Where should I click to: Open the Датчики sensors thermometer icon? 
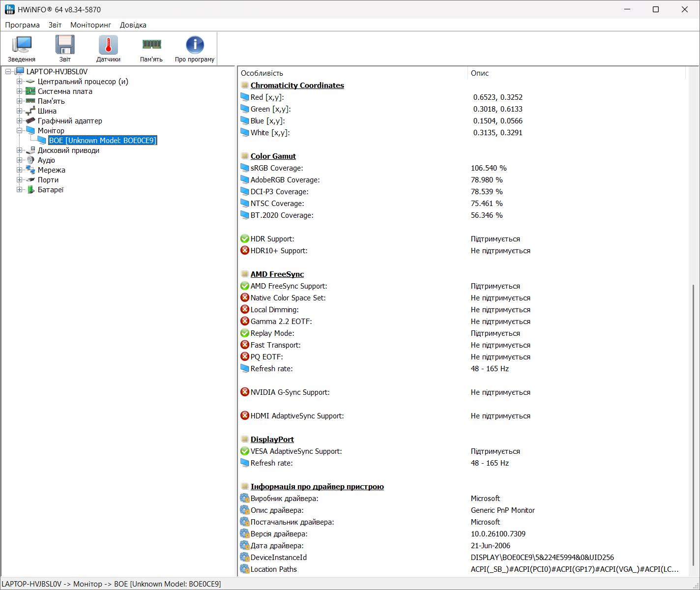click(x=108, y=45)
